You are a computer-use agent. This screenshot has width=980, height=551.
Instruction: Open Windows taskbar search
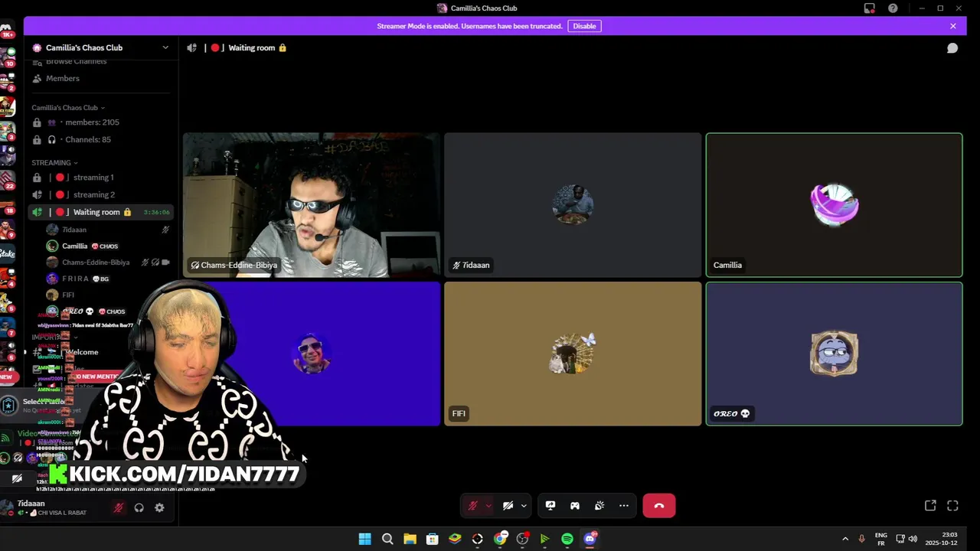click(387, 539)
